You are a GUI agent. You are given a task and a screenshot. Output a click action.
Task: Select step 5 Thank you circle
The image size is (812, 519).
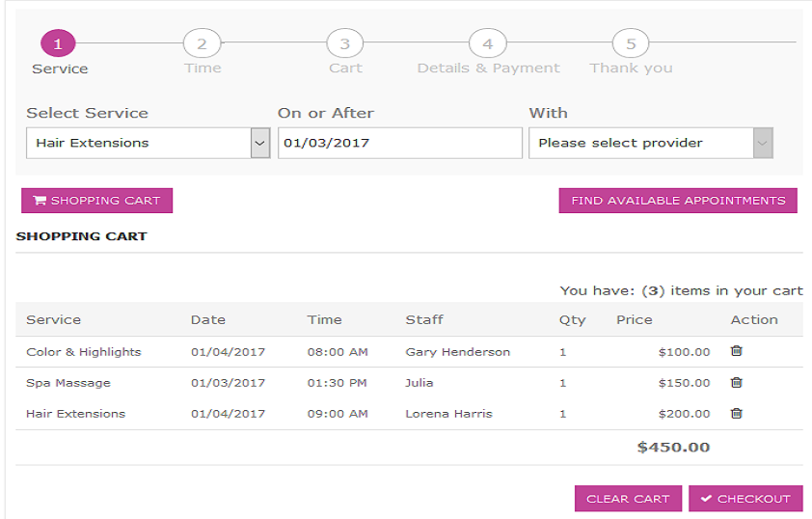pyautogui.click(x=631, y=43)
